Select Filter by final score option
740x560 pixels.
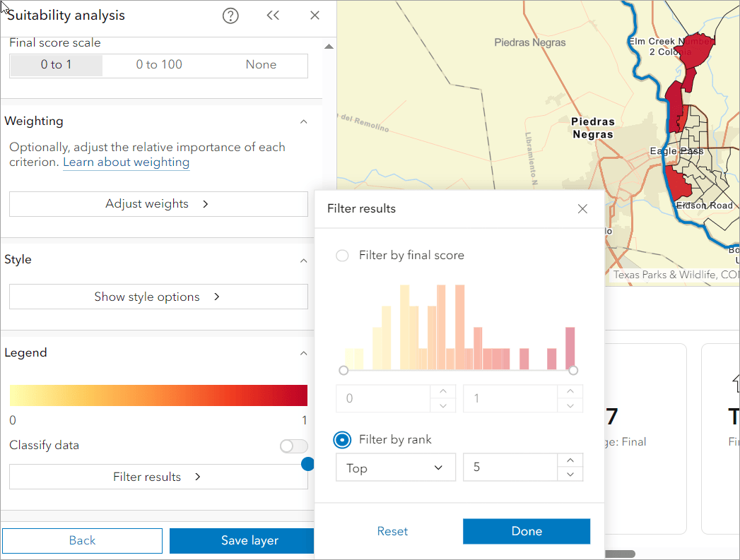tap(342, 256)
